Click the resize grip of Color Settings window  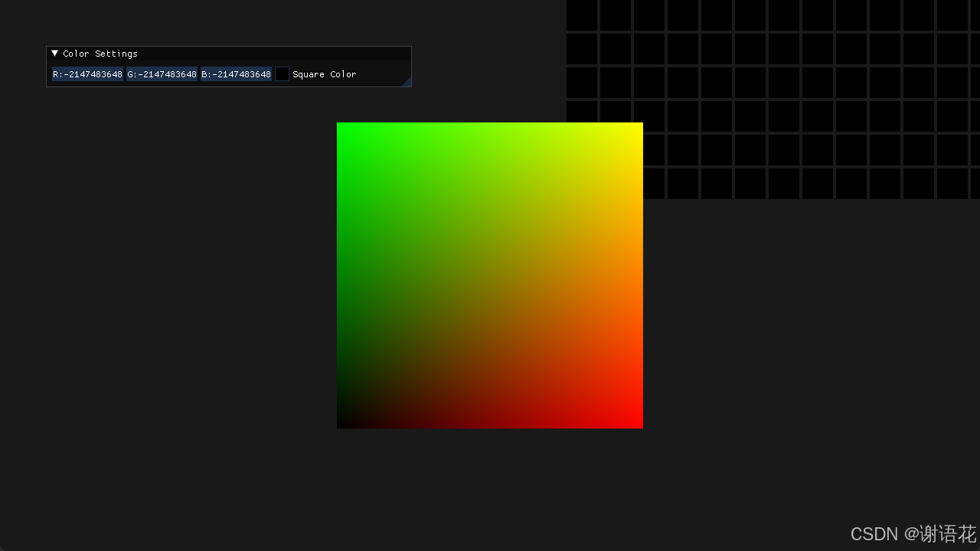coord(407,82)
